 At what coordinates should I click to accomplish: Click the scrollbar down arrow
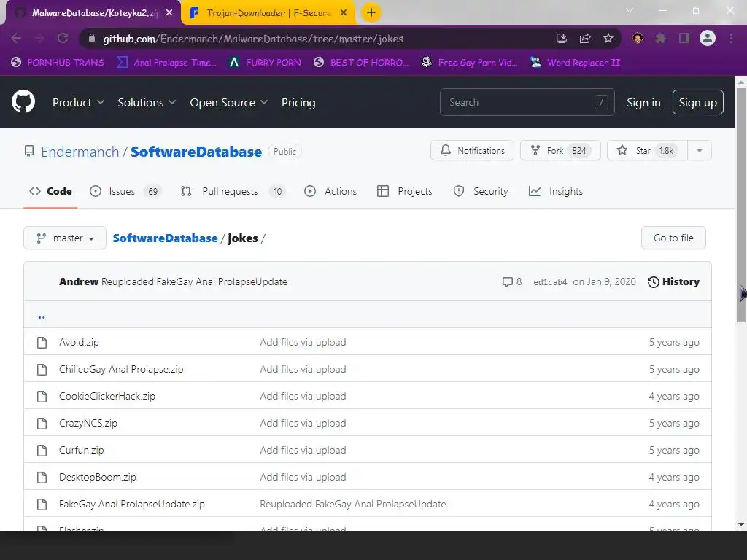tap(741, 524)
